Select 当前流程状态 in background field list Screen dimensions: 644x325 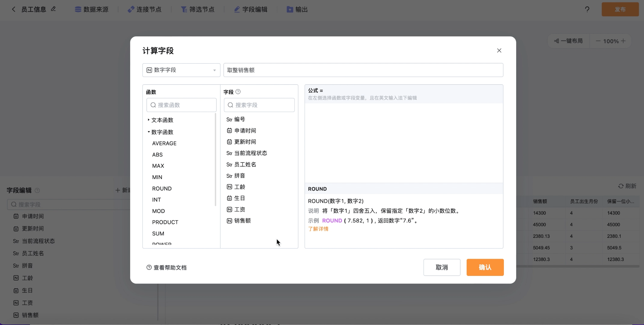[x=34, y=241]
